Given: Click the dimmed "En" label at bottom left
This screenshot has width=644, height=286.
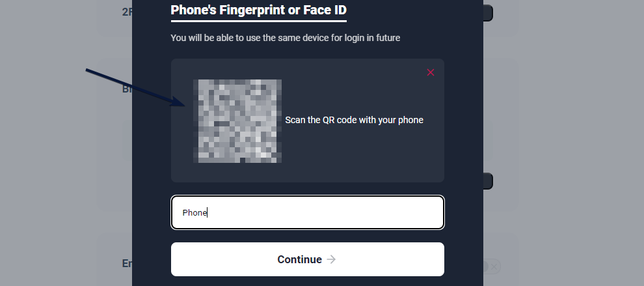Looking at the screenshot, I should [x=127, y=263].
